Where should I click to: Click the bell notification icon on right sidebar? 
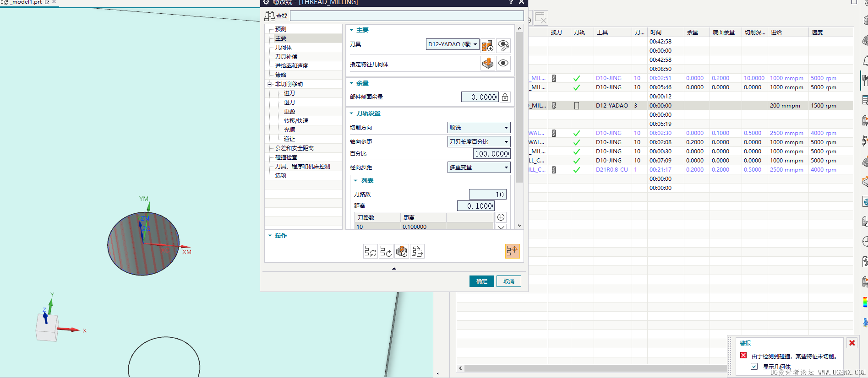click(x=865, y=60)
